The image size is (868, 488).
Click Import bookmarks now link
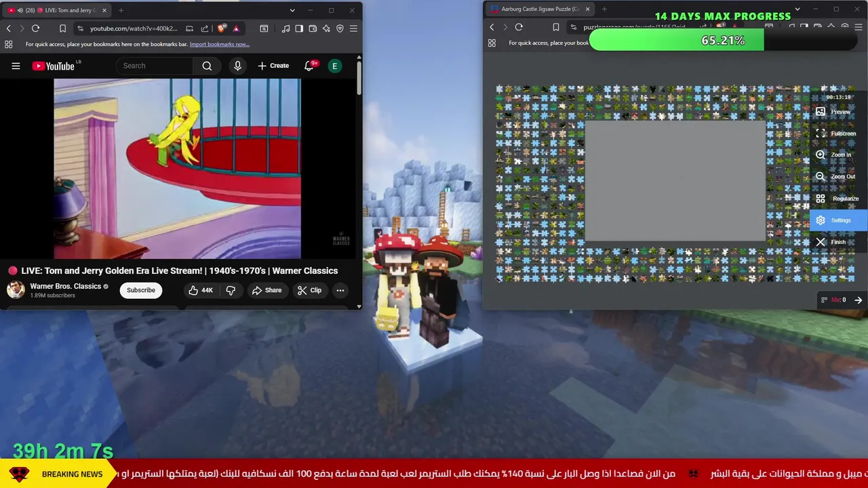(x=220, y=45)
